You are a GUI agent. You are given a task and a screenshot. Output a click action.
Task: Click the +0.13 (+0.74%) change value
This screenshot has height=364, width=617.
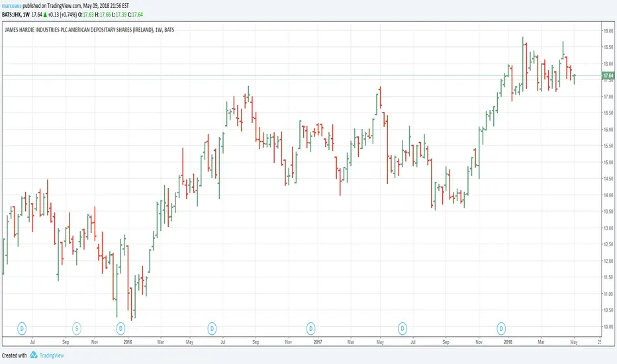tap(63, 15)
